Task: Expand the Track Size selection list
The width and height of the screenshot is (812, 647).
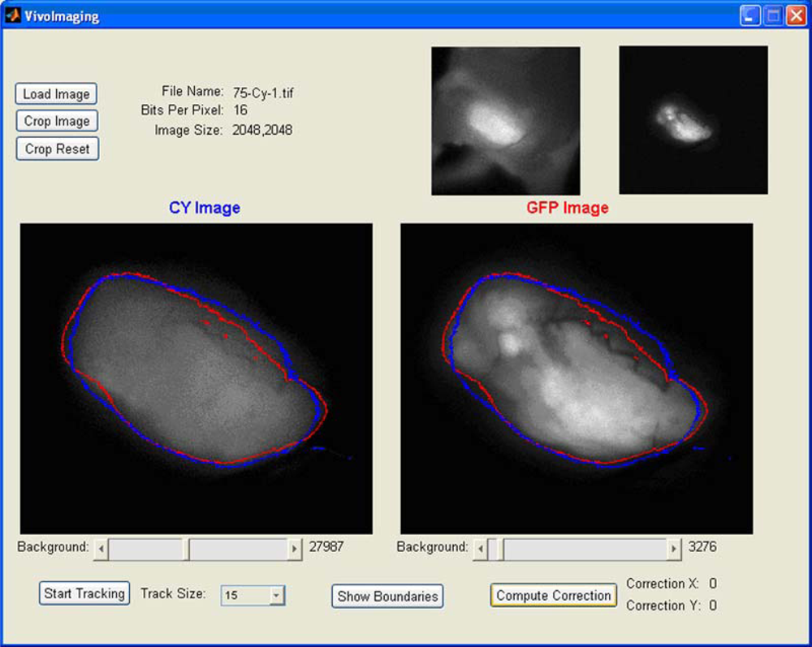Action: [276, 595]
